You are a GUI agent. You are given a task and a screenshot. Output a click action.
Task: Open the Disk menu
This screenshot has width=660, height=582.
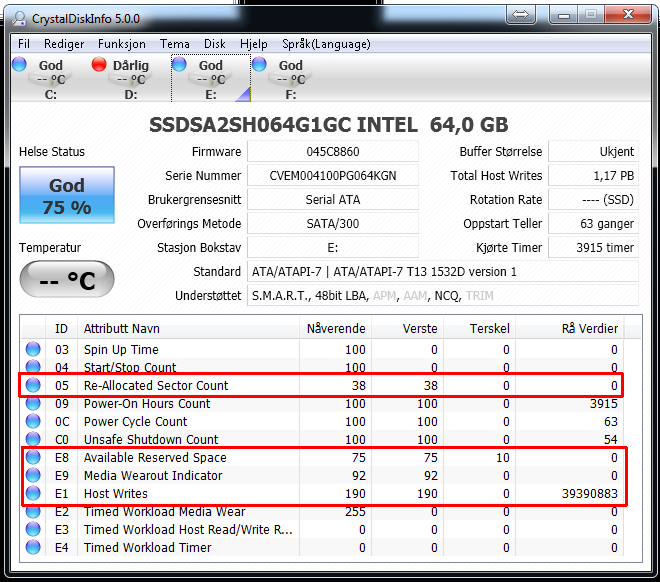[215, 44]
